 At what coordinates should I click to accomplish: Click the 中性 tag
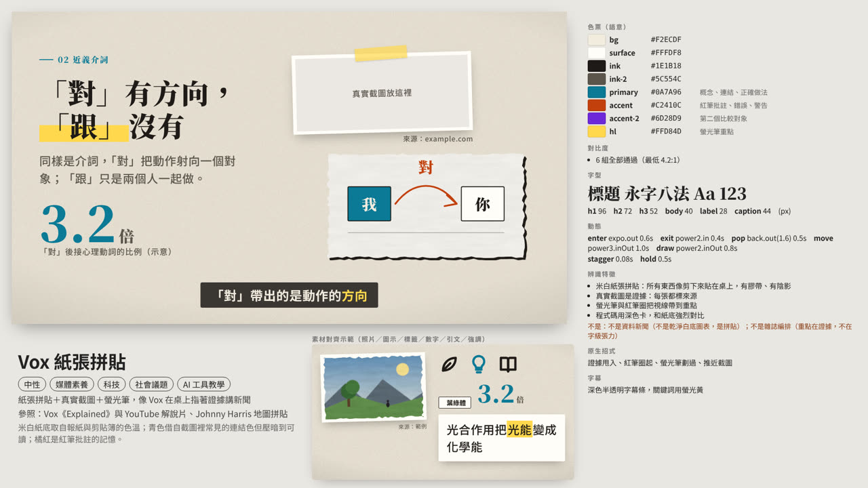point(32,384)
